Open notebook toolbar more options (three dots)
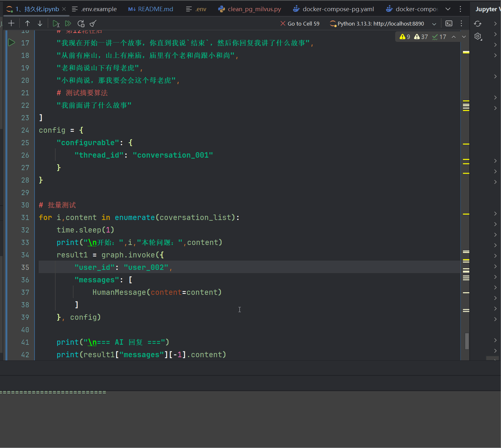 click(x=461, y=23)
